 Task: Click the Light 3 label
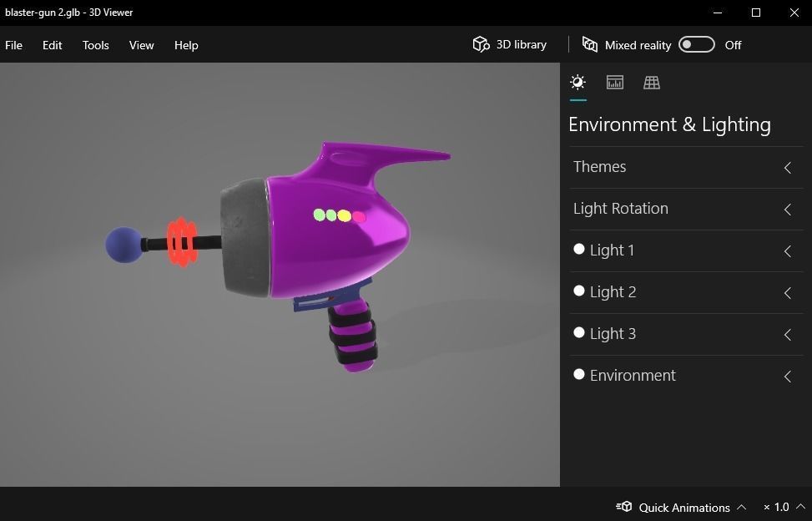[x=613, y=333]
